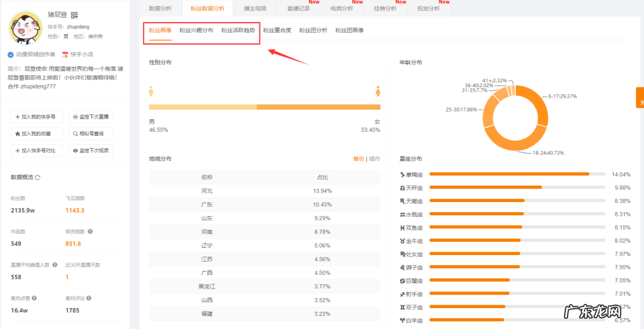Click the info icon beside 直播平均峰值人数
The height and width of the screenshot is (329, 644).
click(x=55, y=265)
